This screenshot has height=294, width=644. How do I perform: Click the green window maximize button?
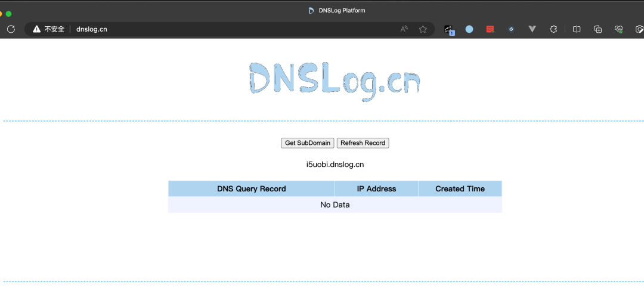click(x=8, y=14)
